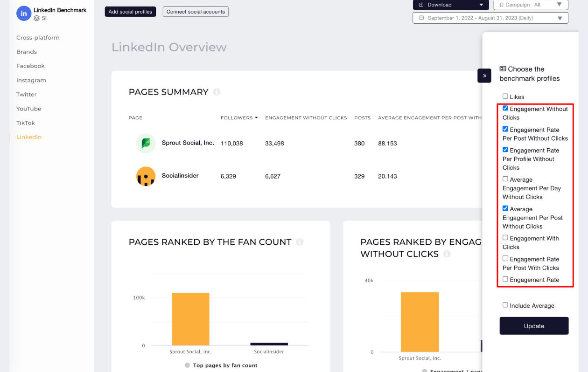Check Engagement Rate Per Post With Clicks
588x372 pixels.
tap(505, 258)
